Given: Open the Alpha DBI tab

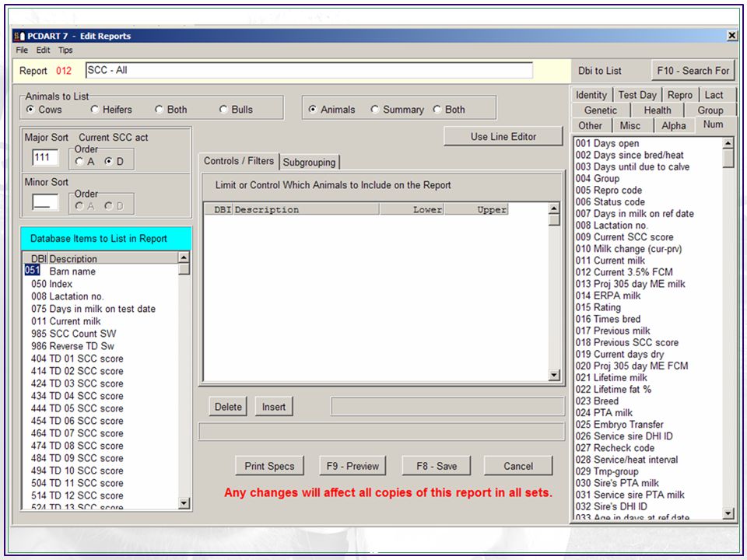Looking at the screenshot, I should click(674, 125).
